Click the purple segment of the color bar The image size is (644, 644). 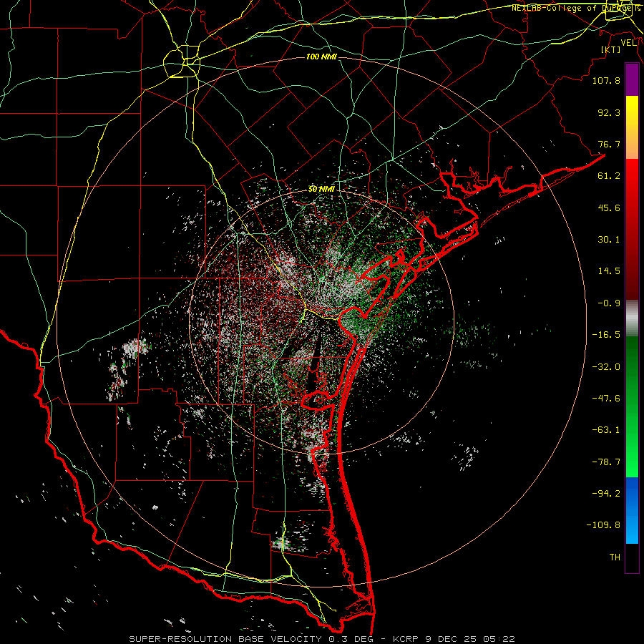click(x=632, y=79)
